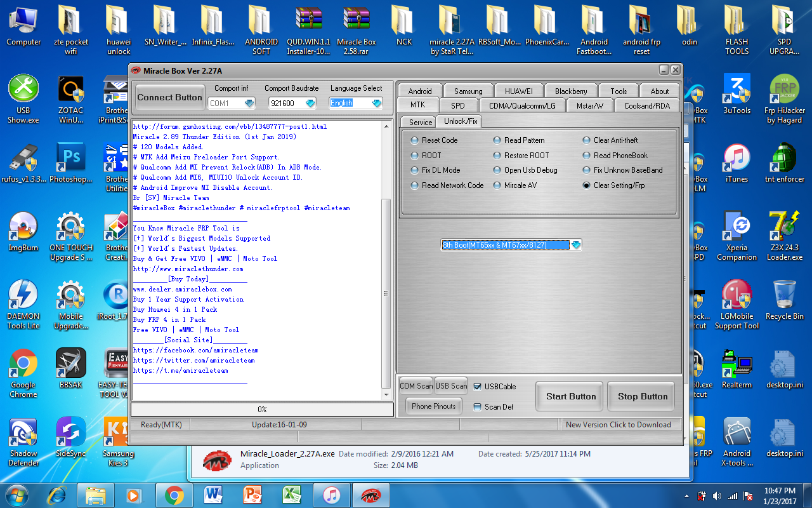Launch Shadow Defender desktop icon
Image resolution: width=812 pixels, height=508 pixels.
pos(23,441)
